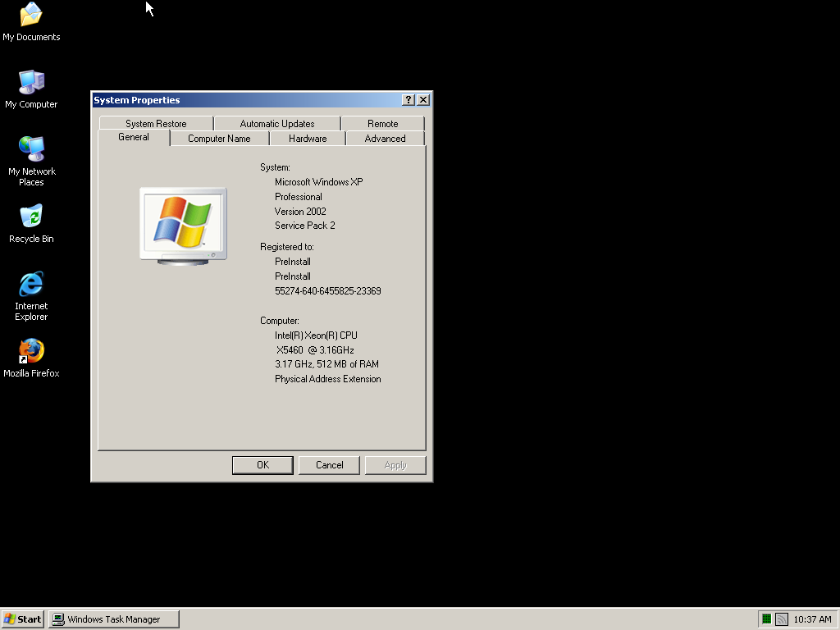
Task: Click the grey tray icon beside the clock
Action: coord(782,619)
